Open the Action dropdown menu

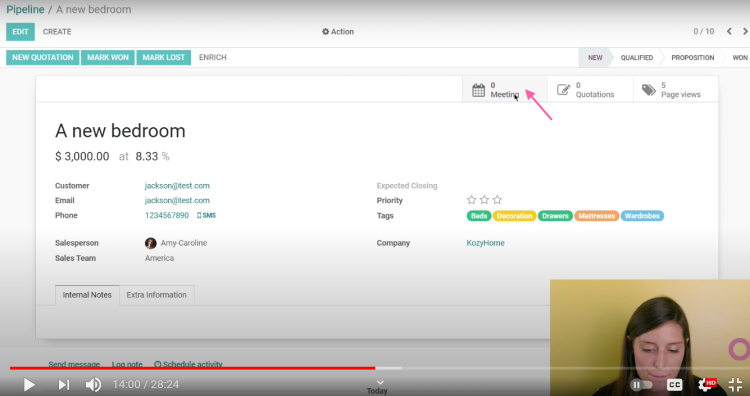tap(338, 32)
